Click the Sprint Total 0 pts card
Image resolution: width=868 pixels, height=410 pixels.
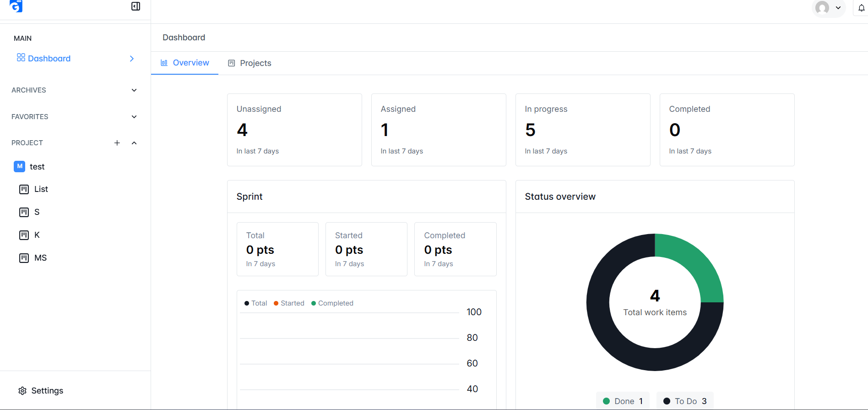point(277,249)
